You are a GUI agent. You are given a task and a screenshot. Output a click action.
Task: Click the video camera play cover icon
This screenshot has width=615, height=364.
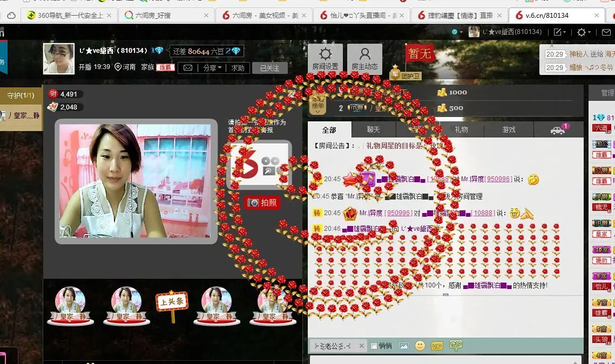click(259, 164)
